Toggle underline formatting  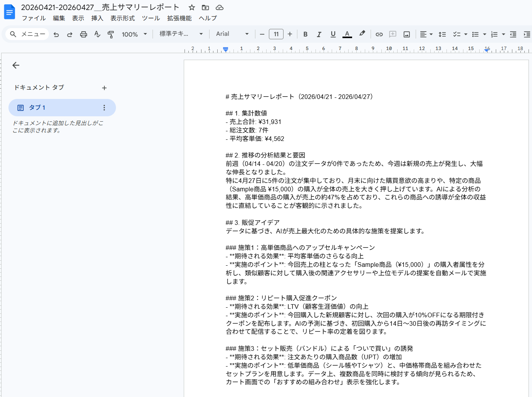pyautogui.click(x=333, y=34)
